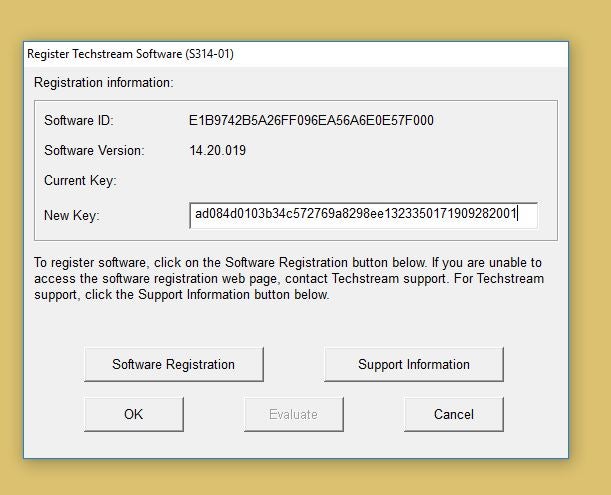Cancel the registration dialog
The image size is (611, 495).
[453, 414]
